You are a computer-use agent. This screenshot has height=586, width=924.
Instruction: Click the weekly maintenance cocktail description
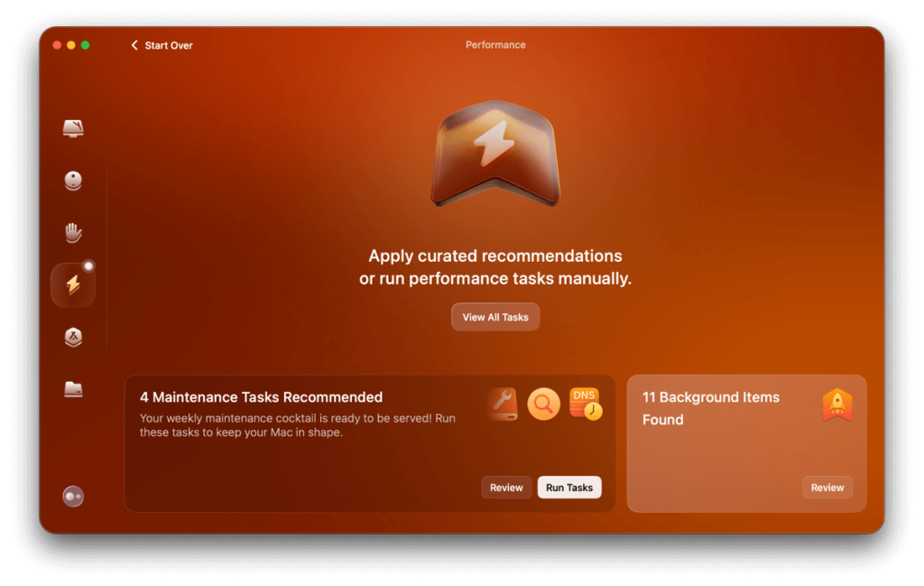[x=298, y=425]
